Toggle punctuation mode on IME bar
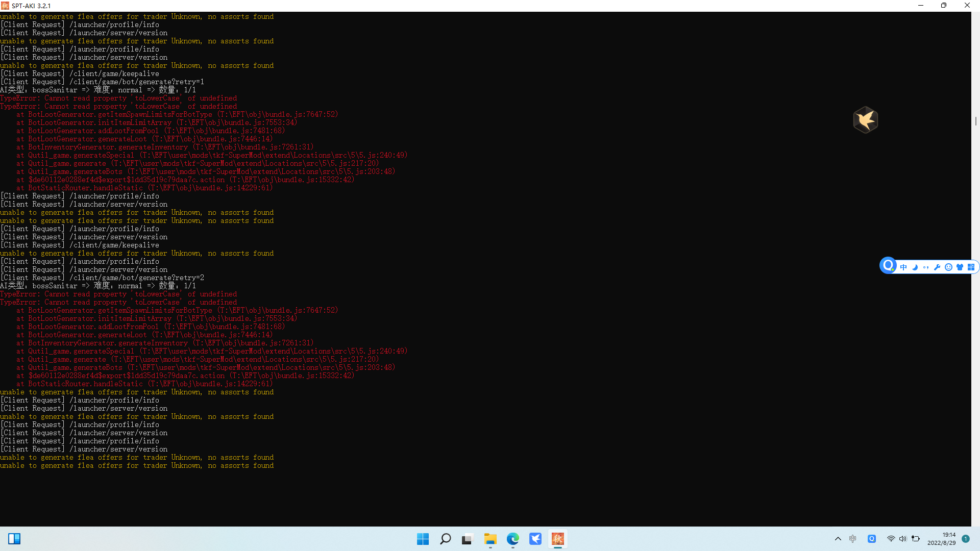Screen dimensions: 980x551 pyautogui.click(x=926, y=267)
